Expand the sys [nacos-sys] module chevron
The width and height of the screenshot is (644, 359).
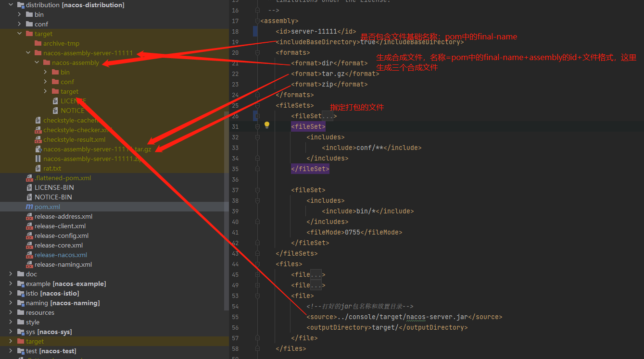tap(11, 332)
